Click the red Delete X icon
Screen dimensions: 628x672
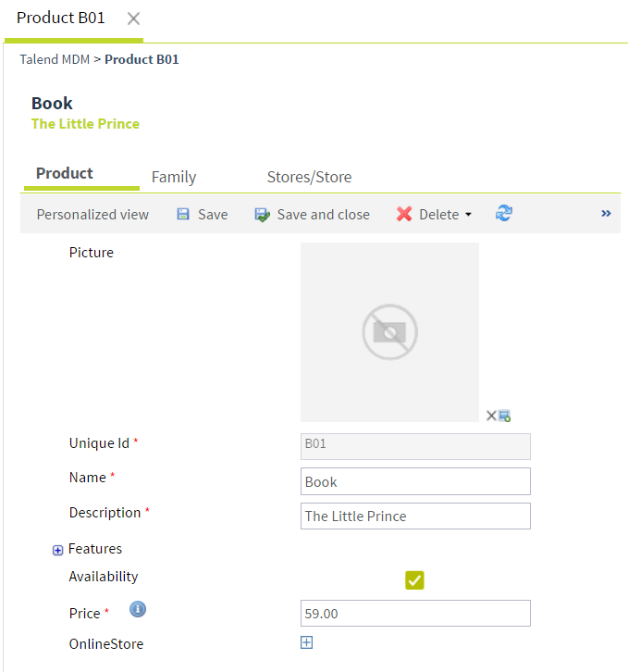404,214
